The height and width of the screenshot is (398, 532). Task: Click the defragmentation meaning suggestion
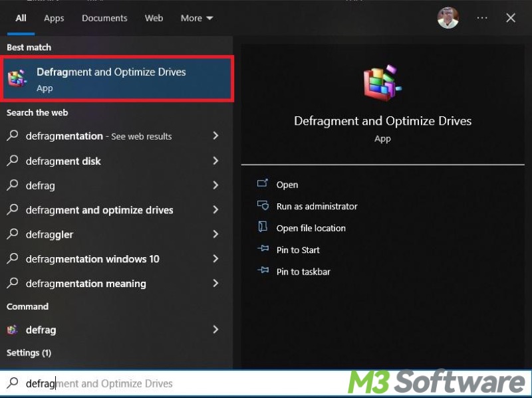click(x=86, y=284)
